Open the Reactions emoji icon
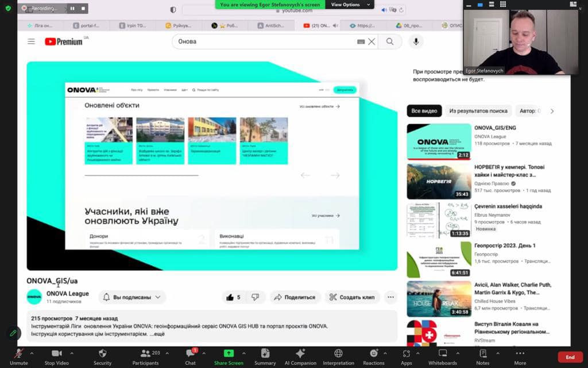The width and height of the screenshot is (588, 368). pos(373,354)
